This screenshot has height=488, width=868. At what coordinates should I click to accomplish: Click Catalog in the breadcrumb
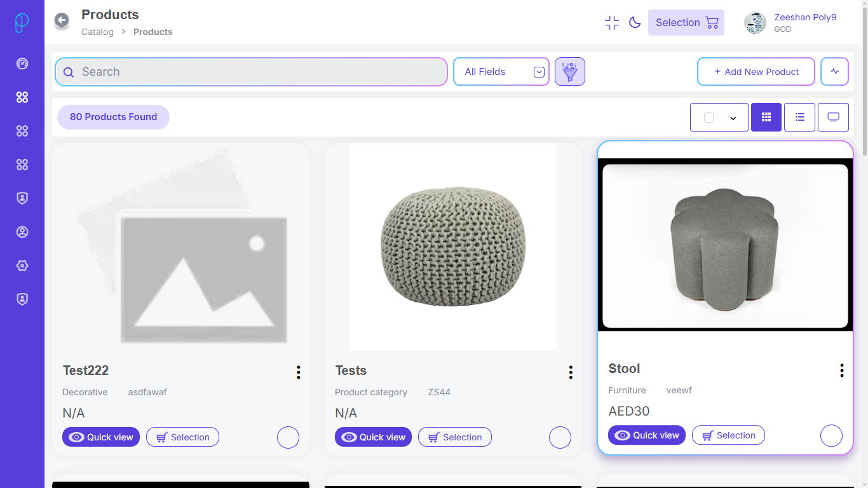pos(97,32)
